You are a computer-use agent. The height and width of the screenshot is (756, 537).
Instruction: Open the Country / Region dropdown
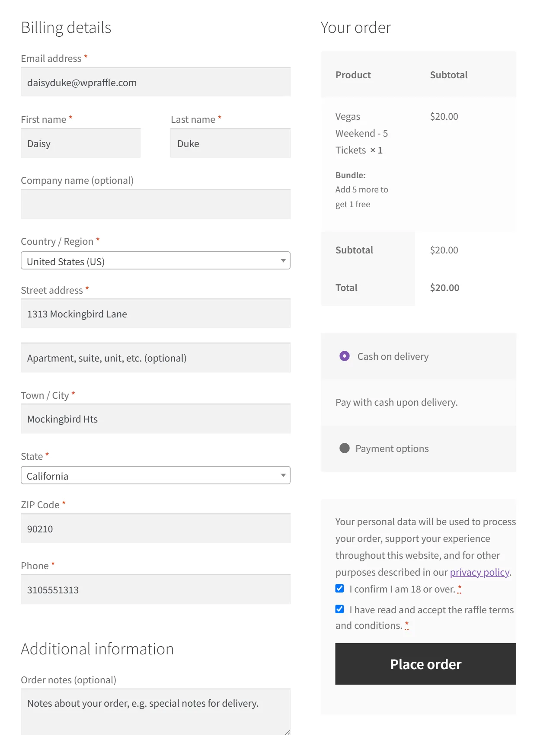156,261
